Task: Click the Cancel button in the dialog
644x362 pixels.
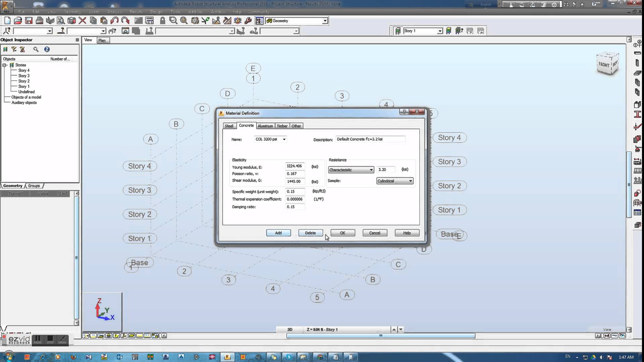Action: (375, 233)
